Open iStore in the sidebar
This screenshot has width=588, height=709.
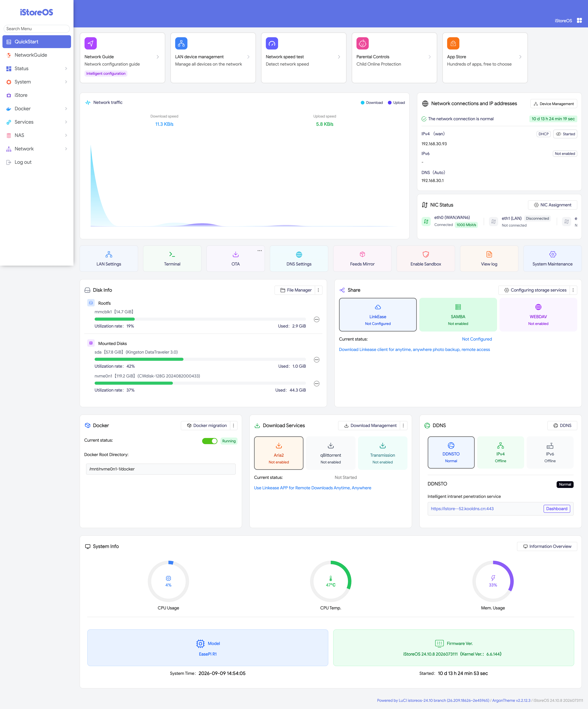click(x=37, y=95)
